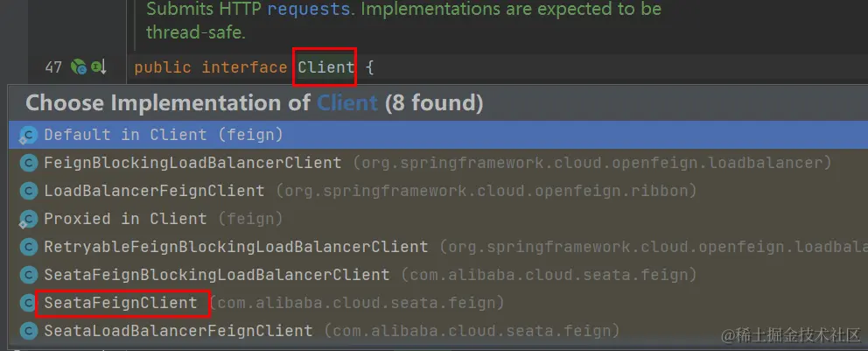Choose FeignBlockingLoadBalancerClient implementation
868x351 pixels.
pos(437,163)
